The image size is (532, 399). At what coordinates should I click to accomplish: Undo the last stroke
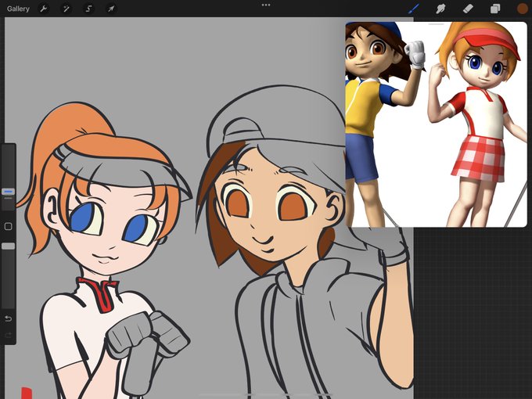pos(8,318)
